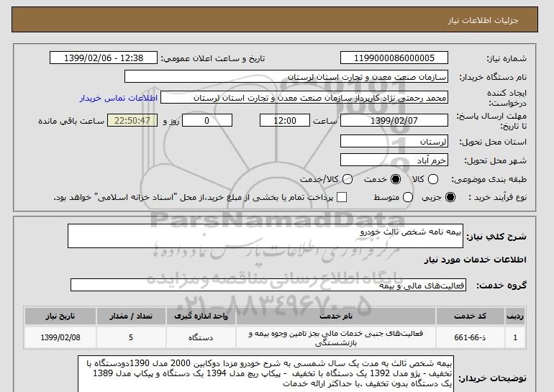This screenshot has height=392, width=554.
Task: Click the گروه خدمت label
Action: click(x=501, y=286)
